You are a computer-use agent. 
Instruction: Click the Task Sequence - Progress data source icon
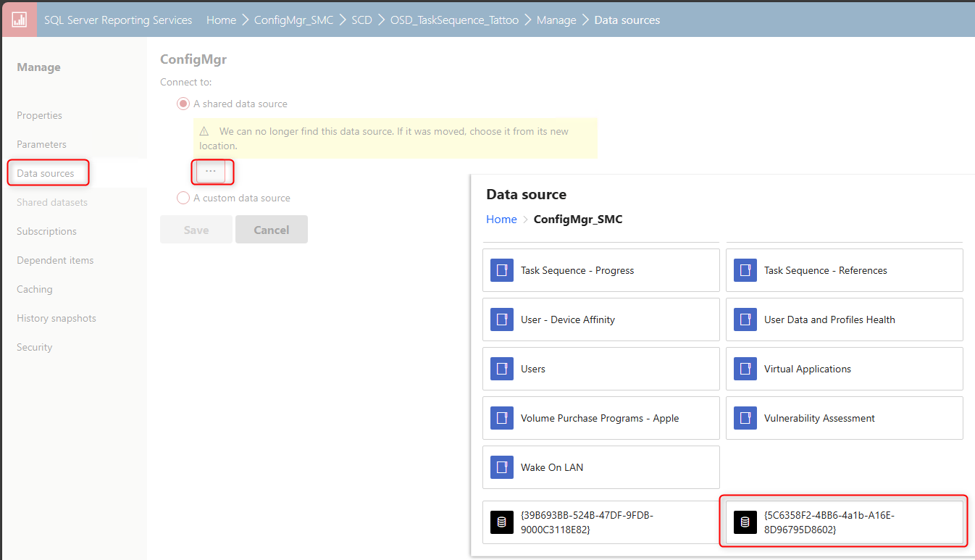tap(502, 269)
